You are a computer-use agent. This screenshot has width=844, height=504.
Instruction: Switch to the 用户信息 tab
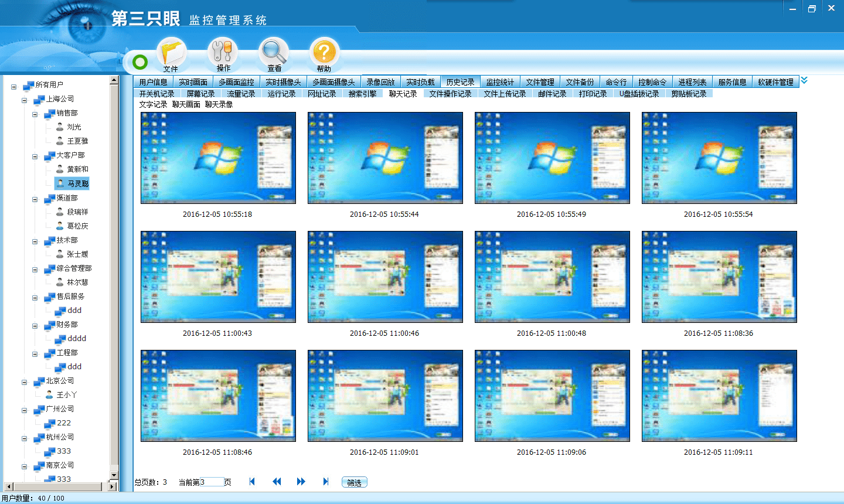[154, 82]
